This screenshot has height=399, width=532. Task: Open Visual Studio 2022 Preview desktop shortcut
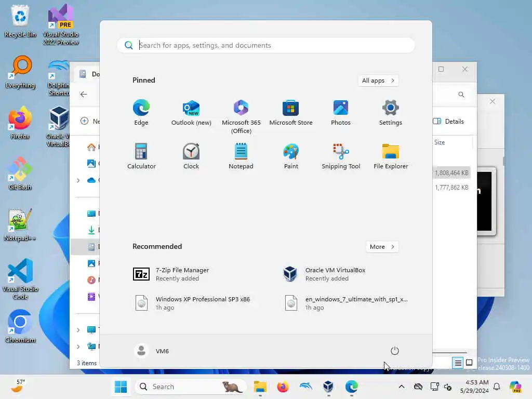pos(61,24)
